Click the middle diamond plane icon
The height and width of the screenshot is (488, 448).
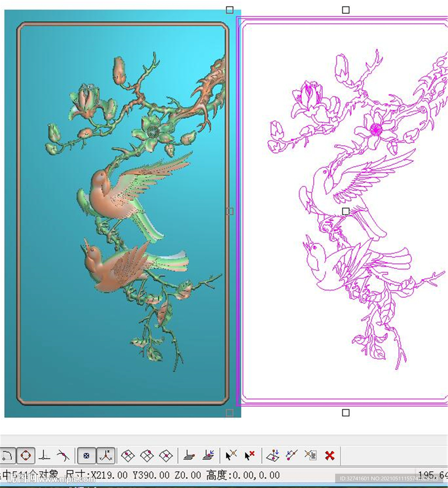[147, 456]
